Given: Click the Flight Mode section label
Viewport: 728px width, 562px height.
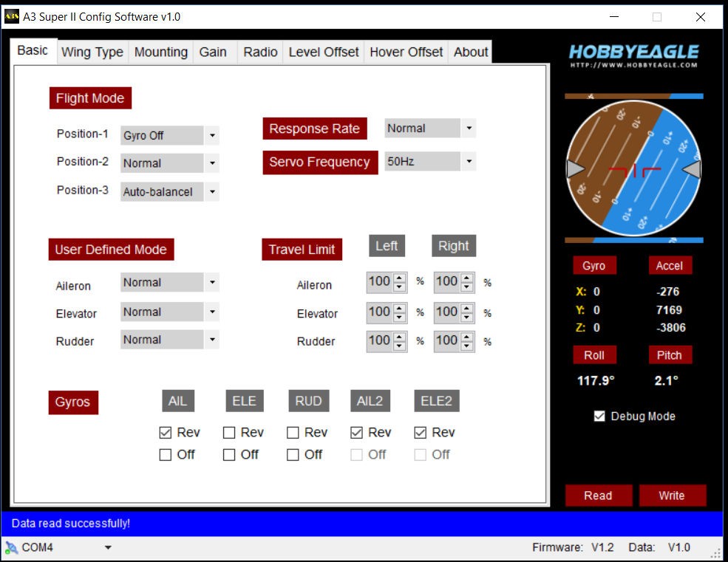Looking at the screenshot, I should click(90, 98).
